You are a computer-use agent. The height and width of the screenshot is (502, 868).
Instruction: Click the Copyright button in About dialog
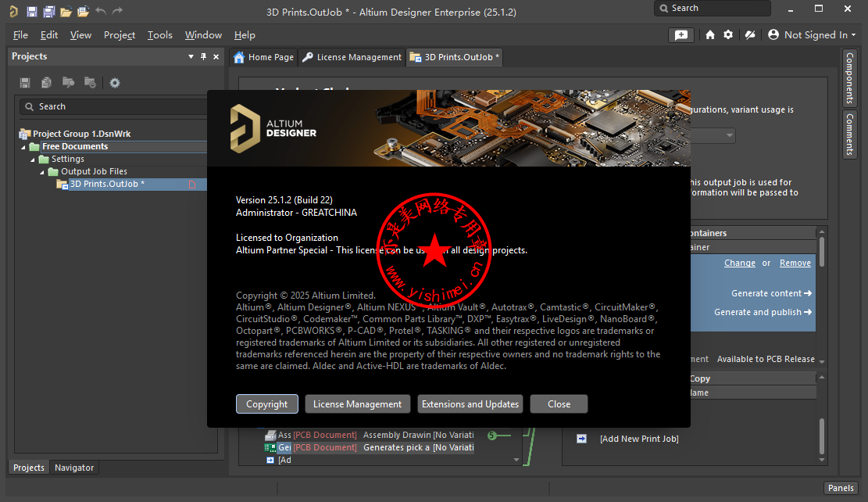point(267,404)
